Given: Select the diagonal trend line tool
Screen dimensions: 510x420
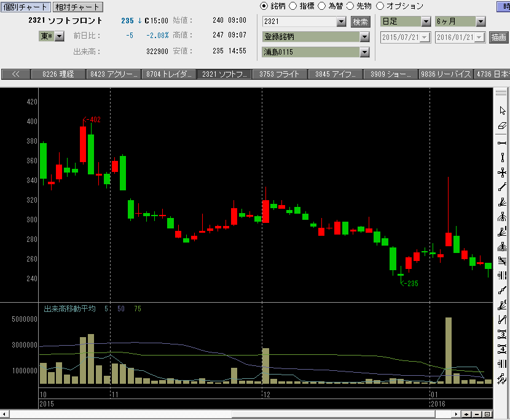Looking at the screenshot, I should (x=502, y=187).
